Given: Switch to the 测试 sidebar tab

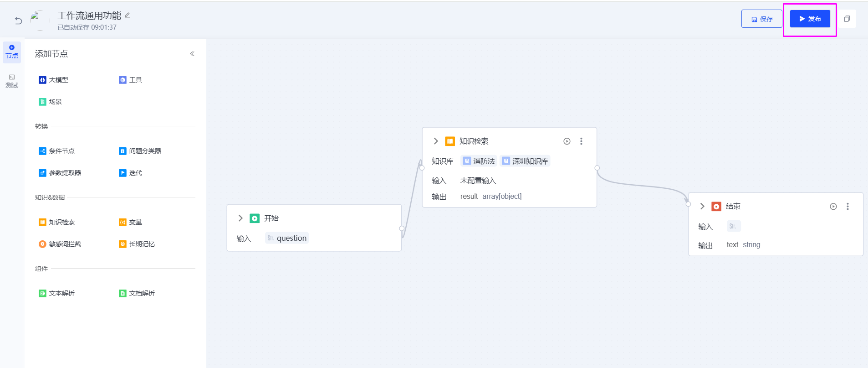Looking at the screenshot, I should pos(12,82).
